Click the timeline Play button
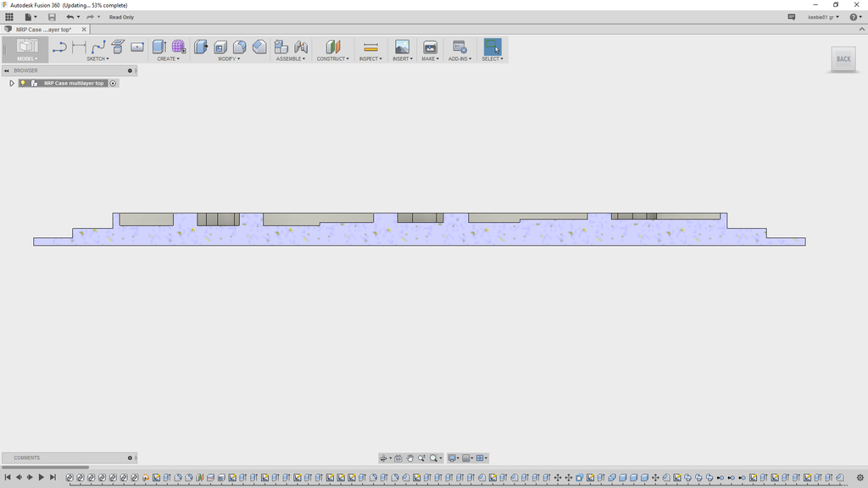The image size is (868, 488). [41, 477]
